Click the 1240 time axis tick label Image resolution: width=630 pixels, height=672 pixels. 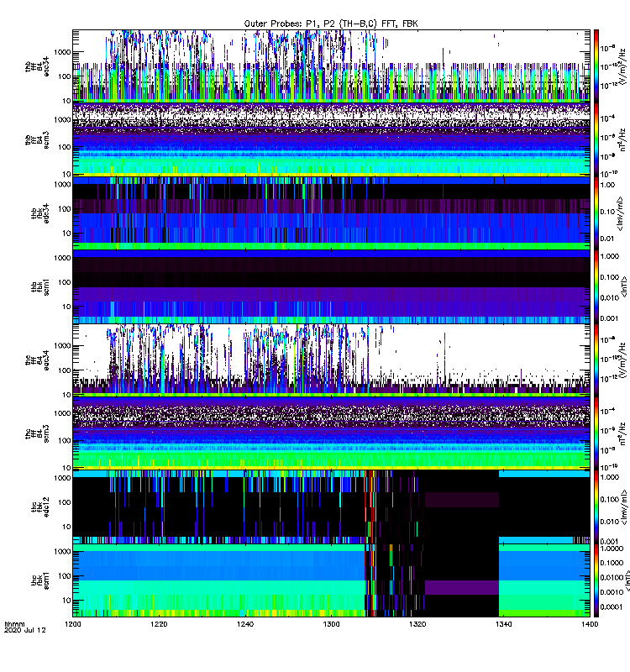pos(245,624)
